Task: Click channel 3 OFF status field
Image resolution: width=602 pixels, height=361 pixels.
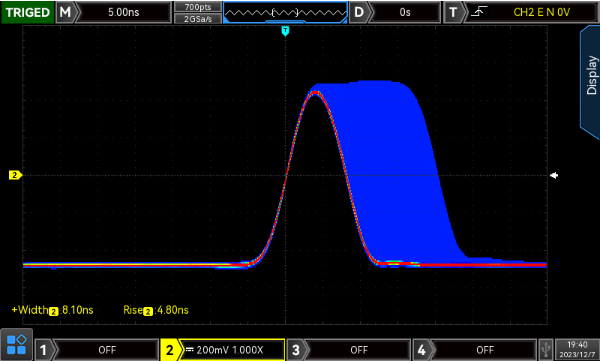Action: tap(359, 350)
